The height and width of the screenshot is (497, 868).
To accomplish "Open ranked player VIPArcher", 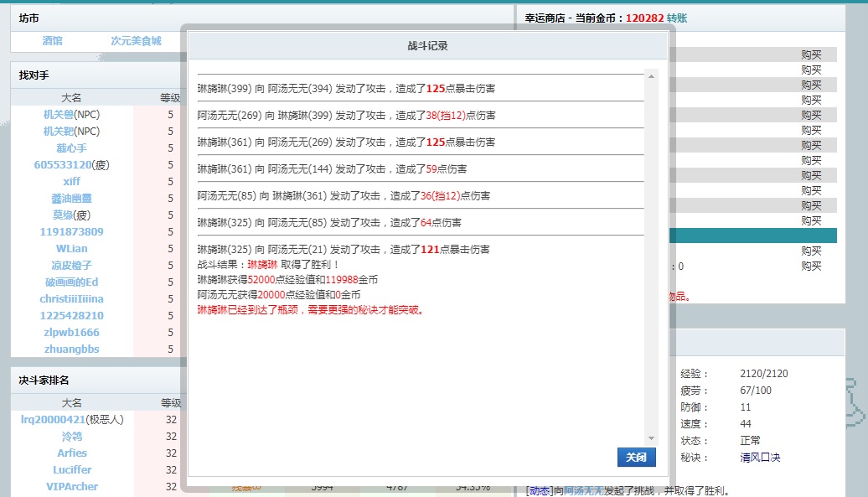I will [72, 486].
